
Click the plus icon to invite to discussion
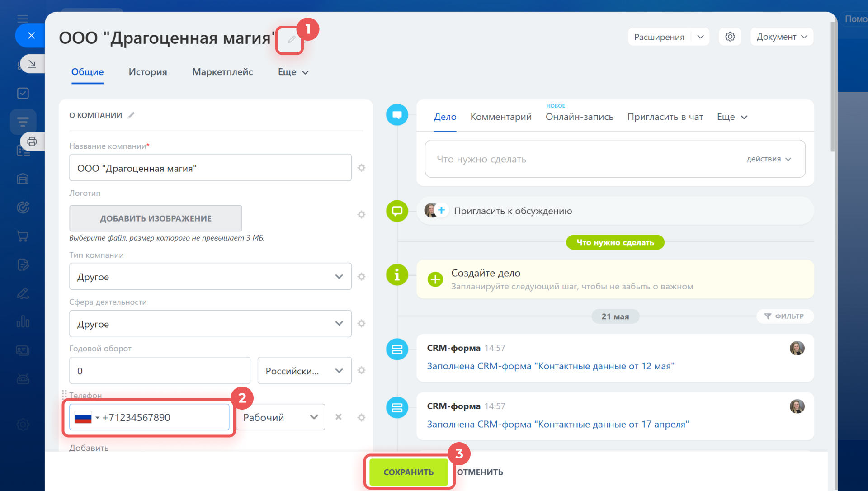pyautogui.click(x=441, y=210)
